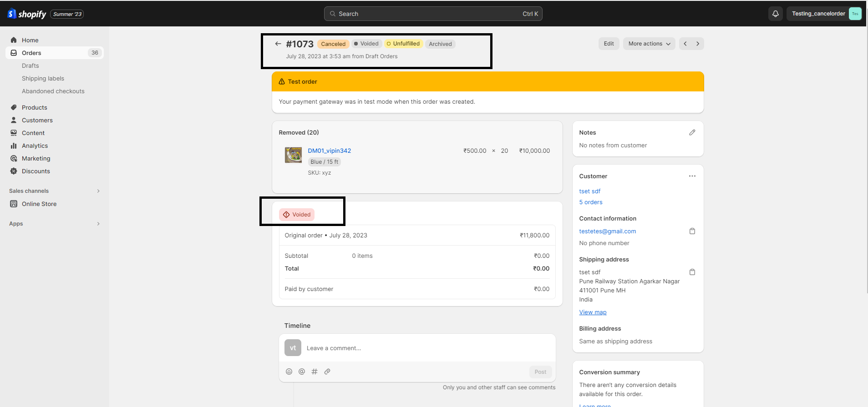Viewport: 868px width, 407px height.
Task: Open customer options three-dot menu
Action: pyautogui.click(x=692, y=176)
